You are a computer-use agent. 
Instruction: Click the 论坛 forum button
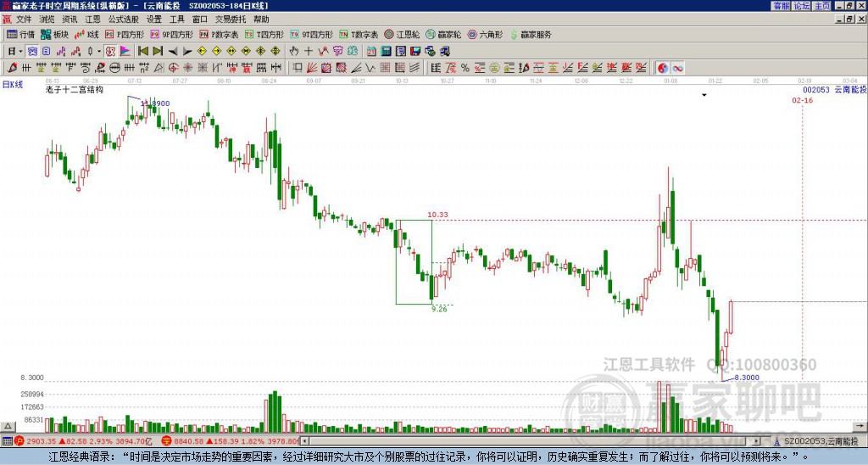802,6
